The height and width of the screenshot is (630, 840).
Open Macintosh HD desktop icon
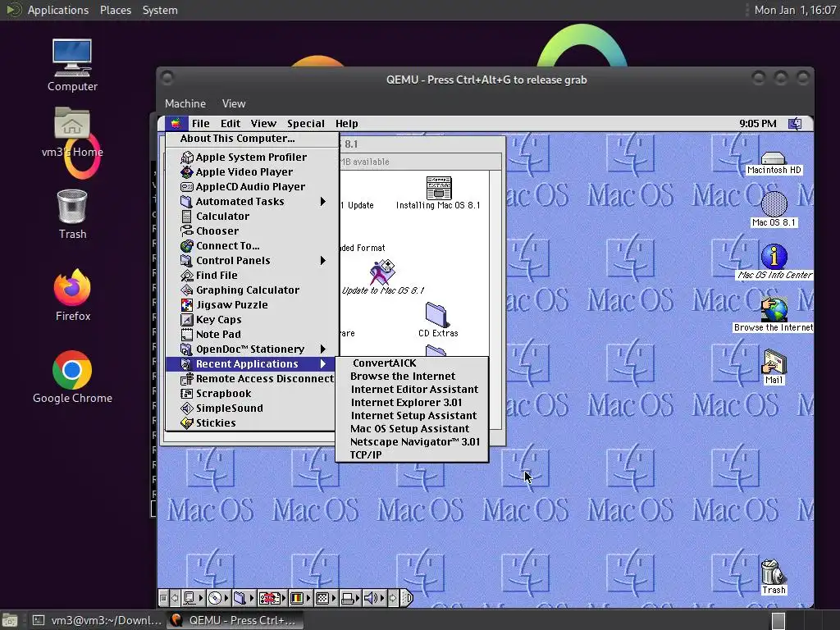click(x=774, y=163)
